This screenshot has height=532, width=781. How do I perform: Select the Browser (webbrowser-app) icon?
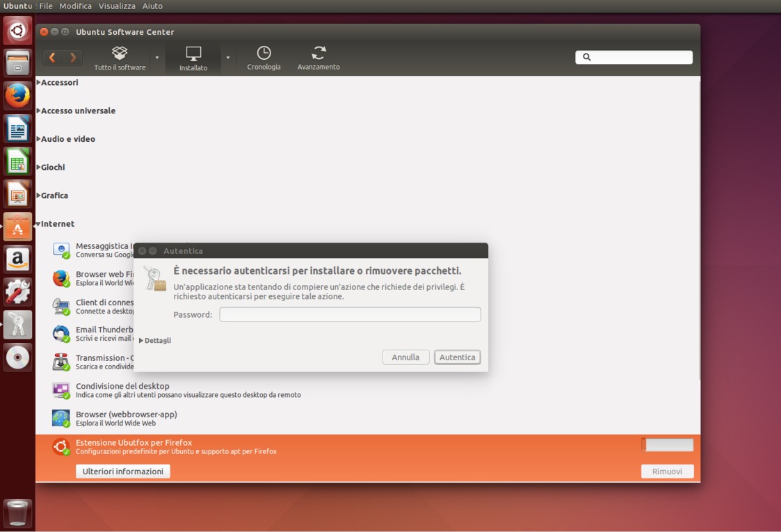tap(61, 419)
